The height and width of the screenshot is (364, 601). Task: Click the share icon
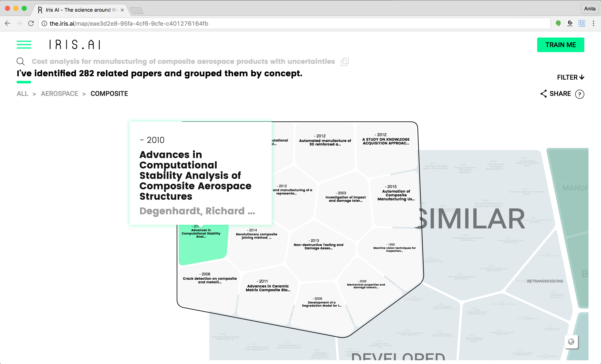543,94
